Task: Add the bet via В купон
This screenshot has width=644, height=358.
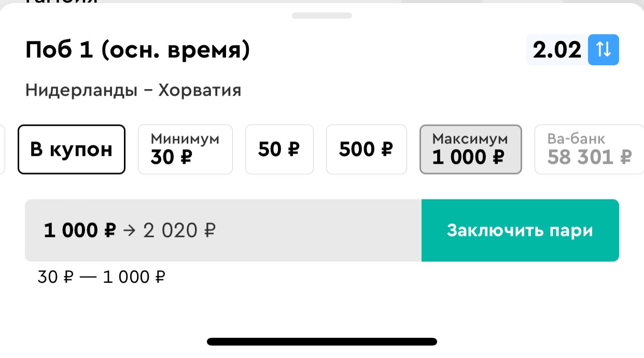Action: pyautogui.click(x=72, y=149)
